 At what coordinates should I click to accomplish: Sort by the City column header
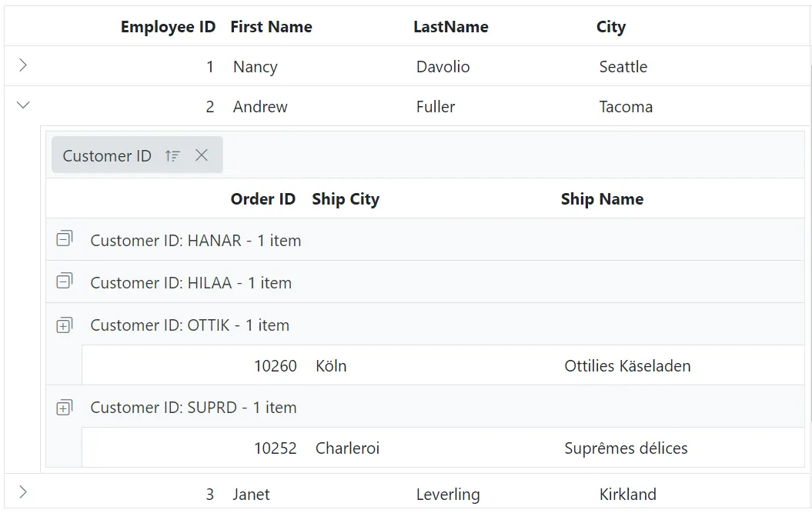pyautogui.click(x=610, y=26)
